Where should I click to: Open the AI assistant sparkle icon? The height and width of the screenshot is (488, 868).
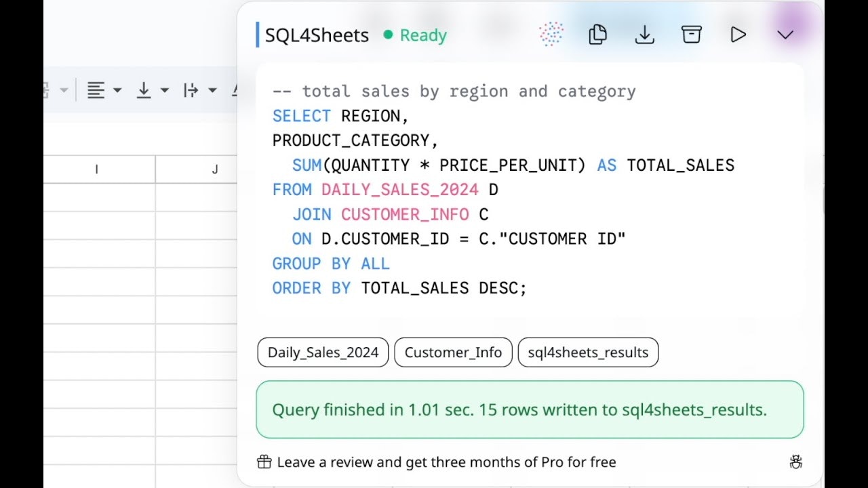pos(551,33)
